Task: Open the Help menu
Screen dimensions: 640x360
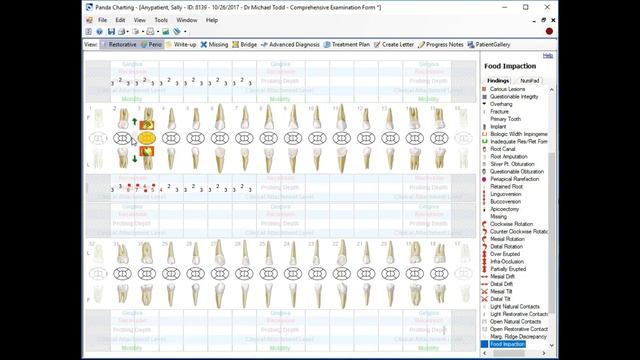Action: (x=211, y=20)
